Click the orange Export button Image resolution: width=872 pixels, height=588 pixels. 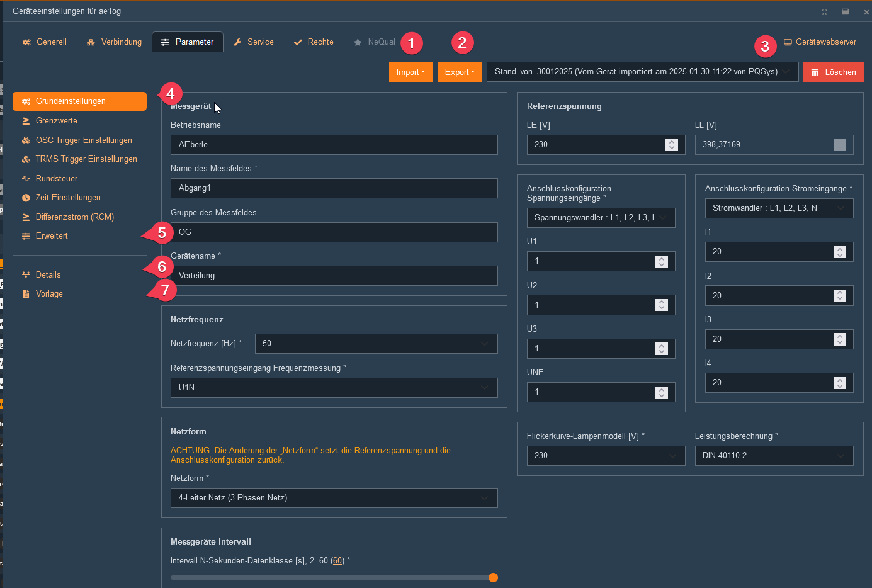tap(460, 72)
